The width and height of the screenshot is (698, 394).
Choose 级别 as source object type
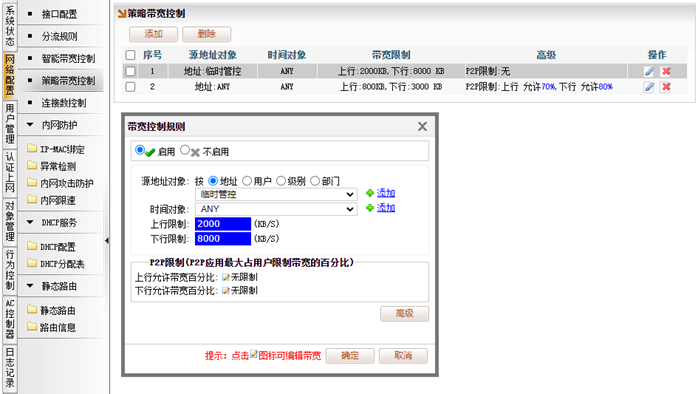281,181
